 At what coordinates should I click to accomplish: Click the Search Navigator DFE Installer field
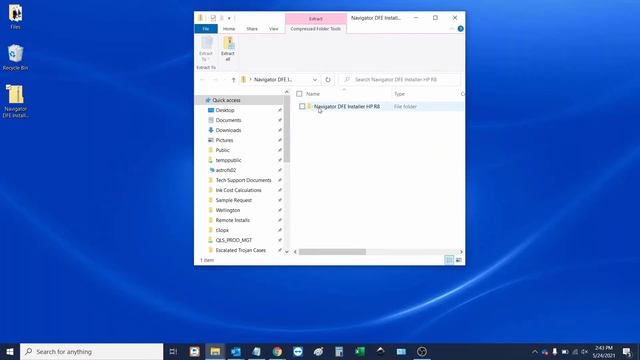[x=400, y=80]
